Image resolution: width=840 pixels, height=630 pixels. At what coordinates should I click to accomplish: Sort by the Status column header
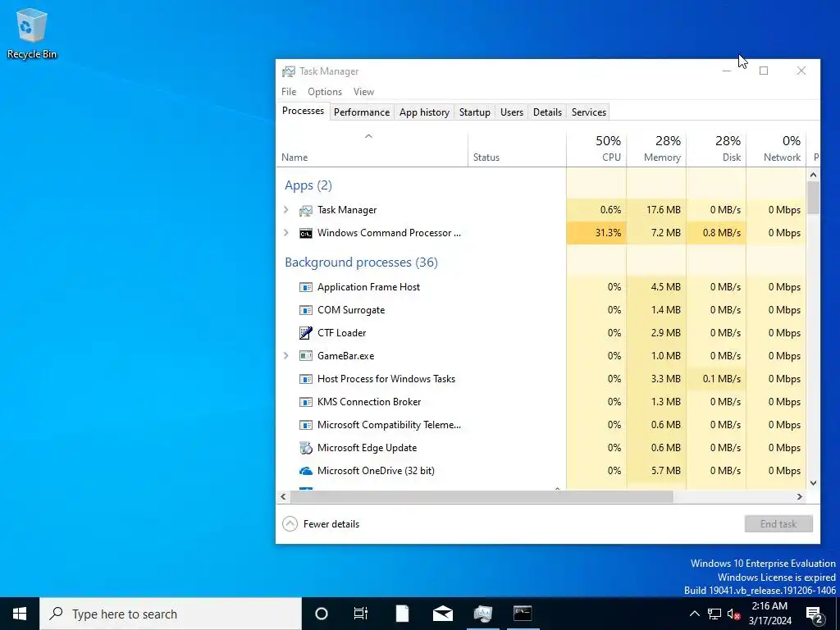517,148
